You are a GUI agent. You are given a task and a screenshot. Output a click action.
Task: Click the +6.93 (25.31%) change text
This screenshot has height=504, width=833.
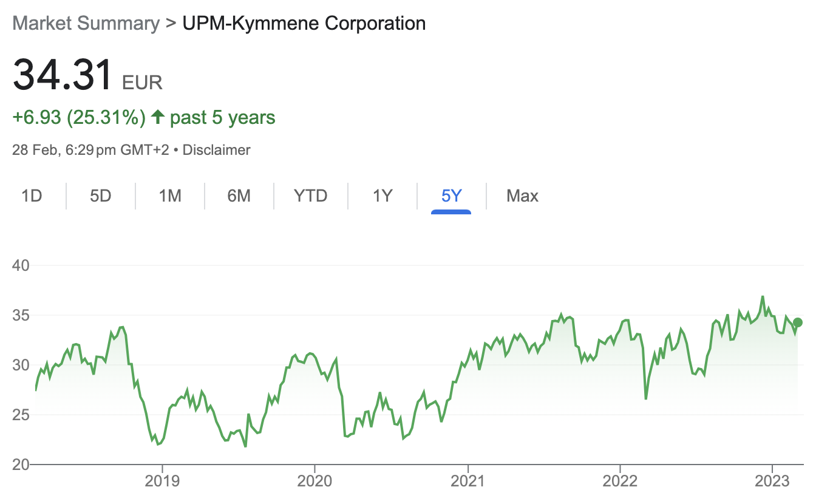79,117
